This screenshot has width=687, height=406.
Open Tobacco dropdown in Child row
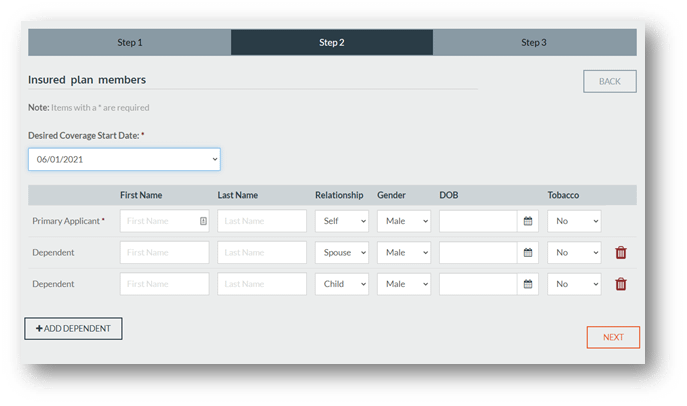[574, 284]
